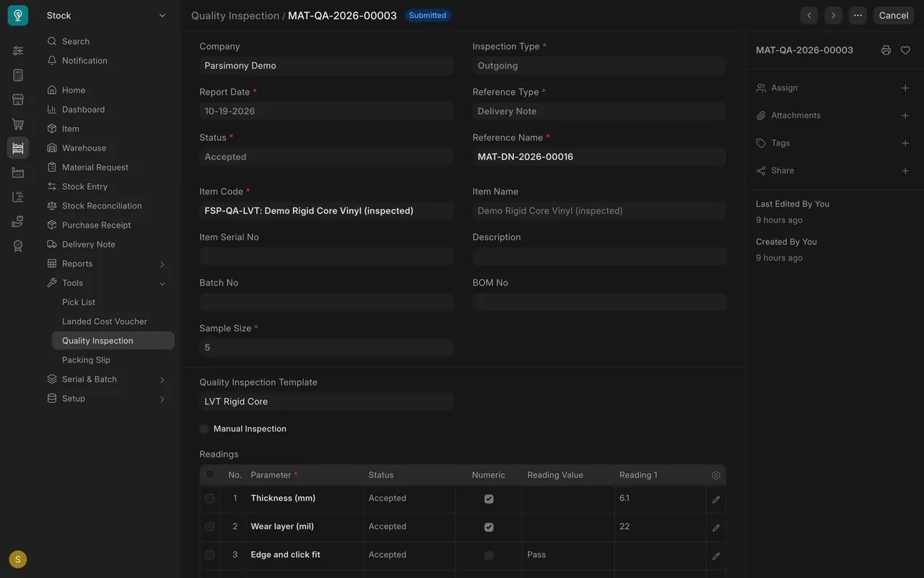Go to the next document arrow
Viewport: 924px width, 578px height.
pos(833,15)
